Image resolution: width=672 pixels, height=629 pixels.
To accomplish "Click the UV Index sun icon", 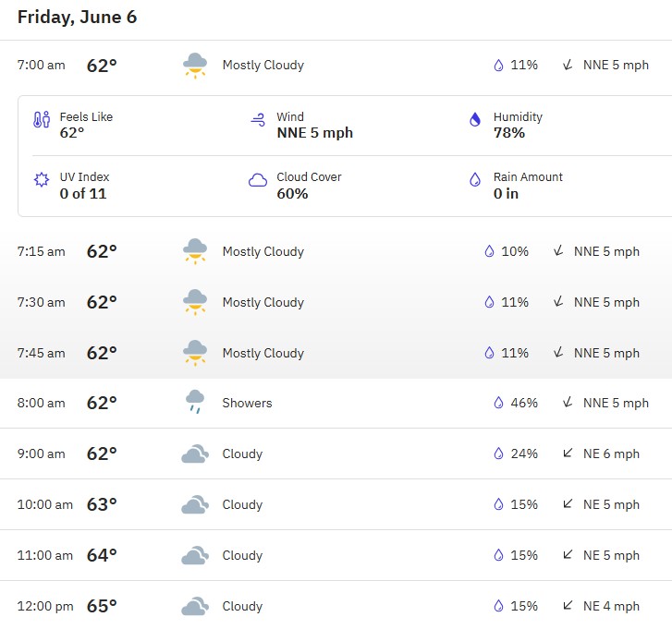I will 42,179.
